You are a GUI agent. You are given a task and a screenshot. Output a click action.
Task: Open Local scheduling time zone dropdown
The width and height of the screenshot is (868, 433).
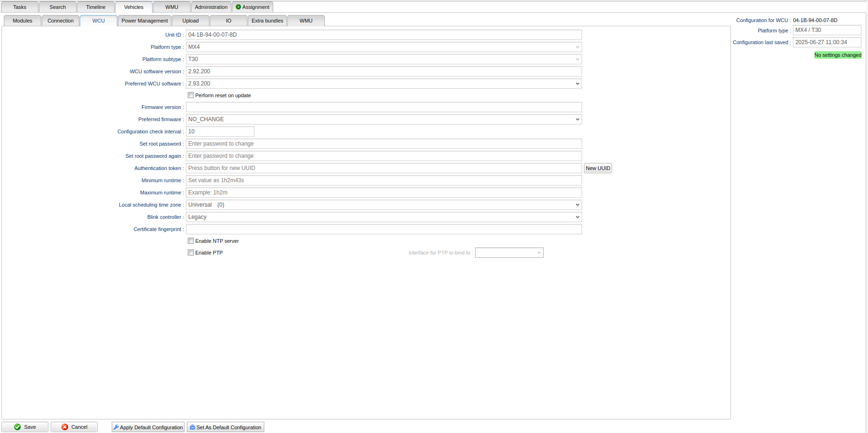pyautogui.click(x=384, y=205)
